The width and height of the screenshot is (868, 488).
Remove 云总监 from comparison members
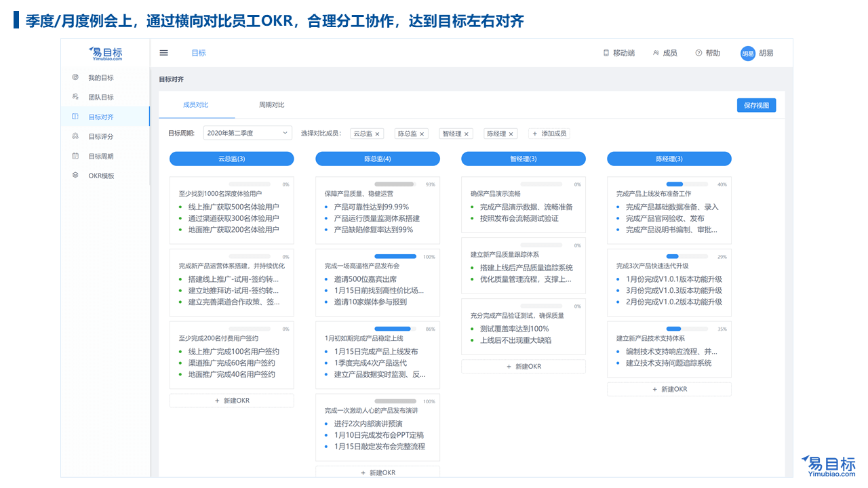378,134
